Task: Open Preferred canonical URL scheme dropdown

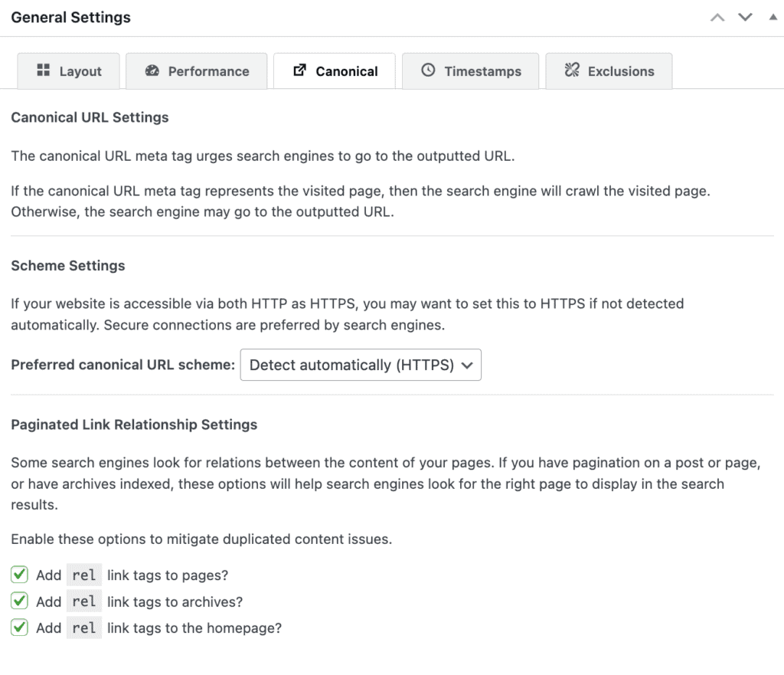Action: [x=361, y=365]
